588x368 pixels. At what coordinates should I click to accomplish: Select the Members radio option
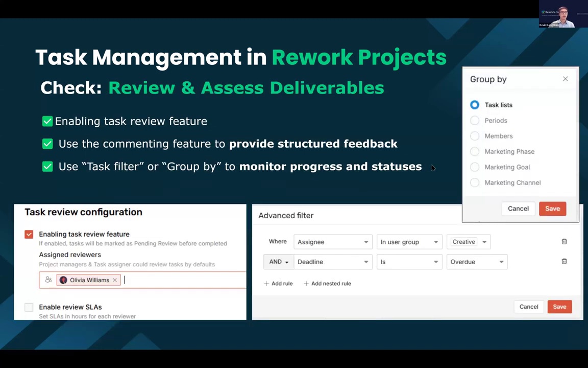[x=474, y=136]
